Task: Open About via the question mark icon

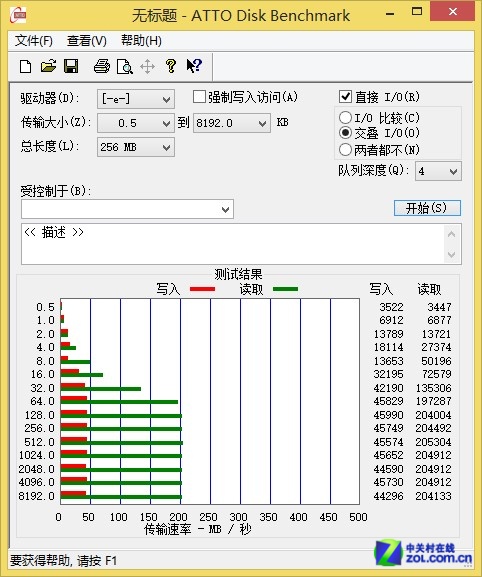Action: point(171,66)
